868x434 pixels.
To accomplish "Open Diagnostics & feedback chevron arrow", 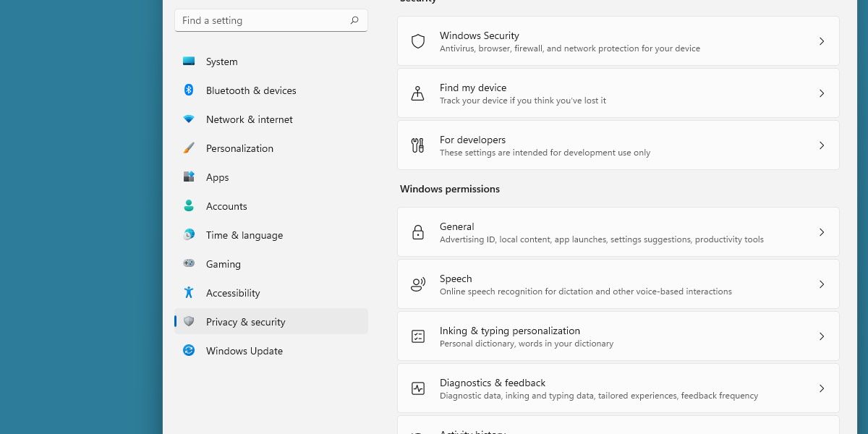I will point(822,388).
